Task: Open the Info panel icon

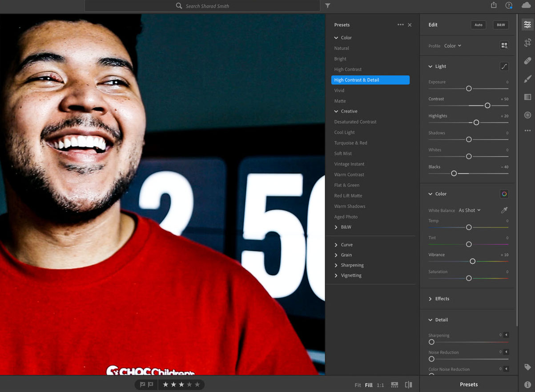Action: click(x=527, y=384)
